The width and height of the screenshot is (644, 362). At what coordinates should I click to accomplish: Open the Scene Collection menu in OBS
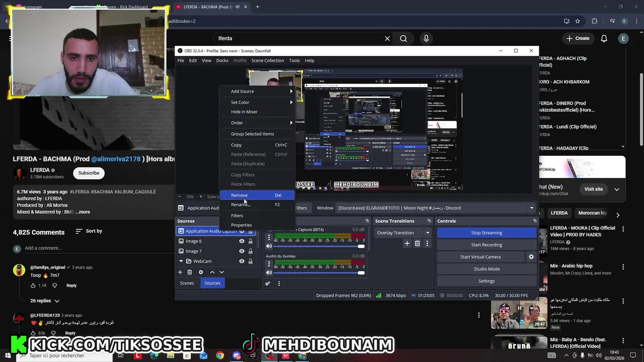click(x=268, y=60)
